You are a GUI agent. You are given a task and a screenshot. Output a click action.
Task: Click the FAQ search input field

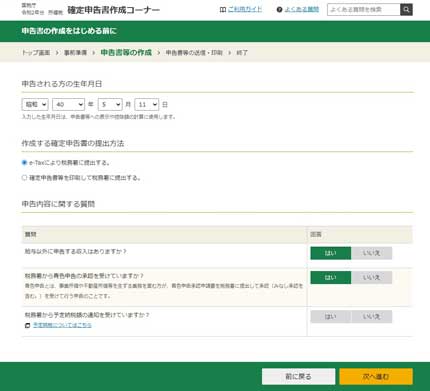[x=364, y=10]
